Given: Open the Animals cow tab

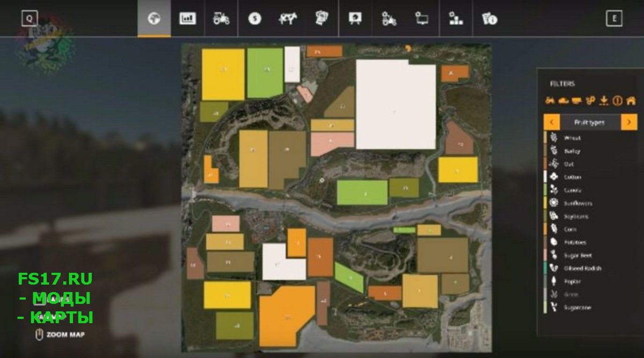Looking at the screenshot, I should pos(288,18).
